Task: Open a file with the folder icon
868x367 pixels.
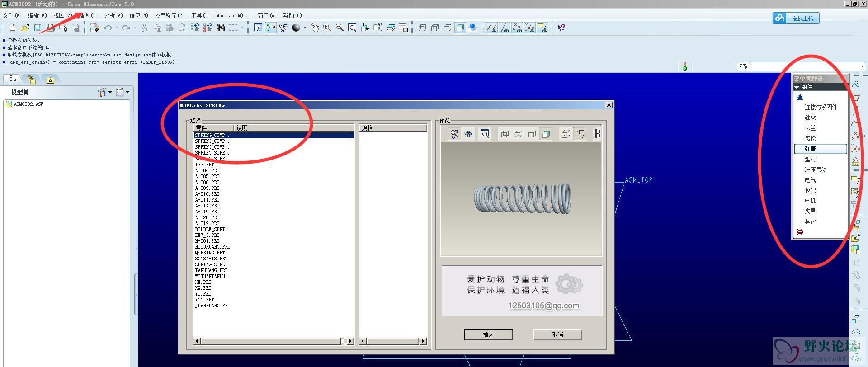Action: pos(25,28)
